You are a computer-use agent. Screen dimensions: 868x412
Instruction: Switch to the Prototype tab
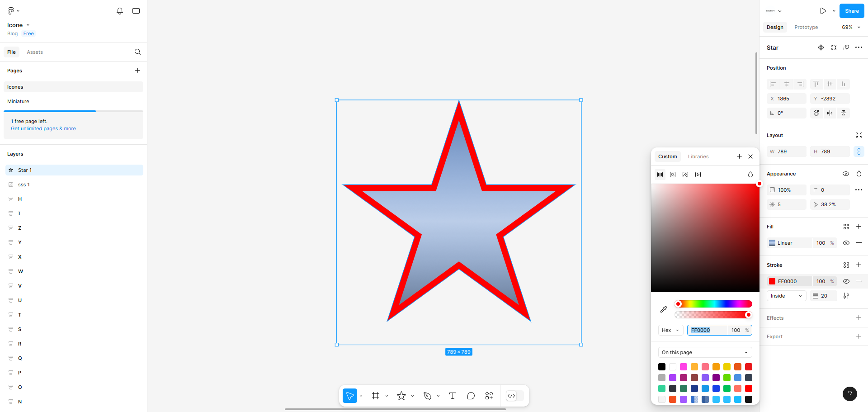806,27
